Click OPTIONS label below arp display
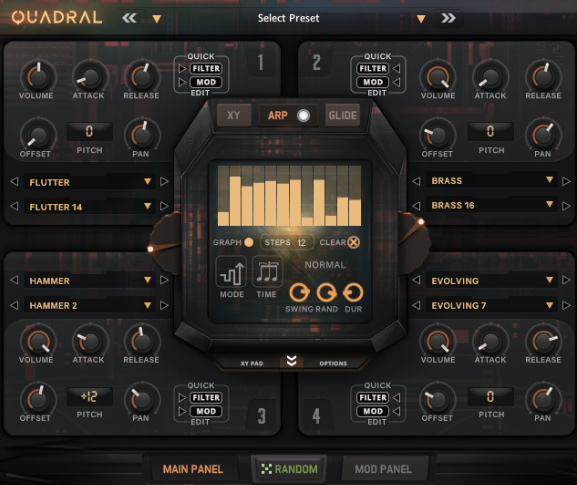 [x=333, y=363]
